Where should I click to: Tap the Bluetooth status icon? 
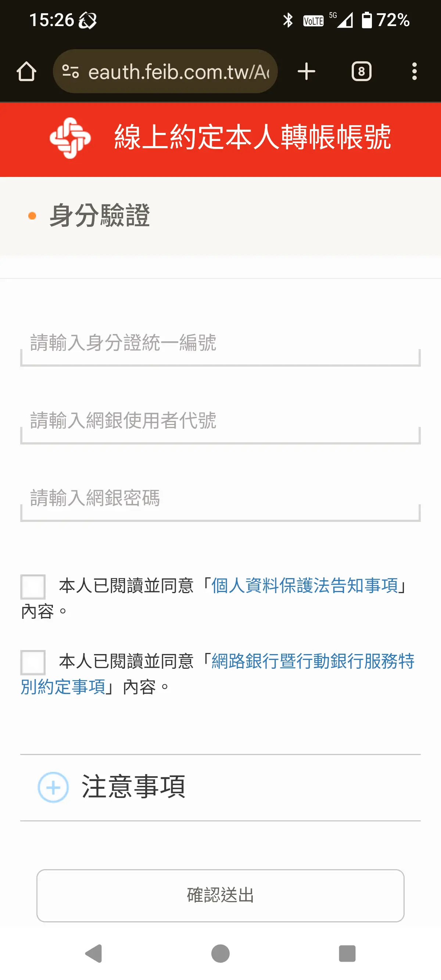click(288, 20)
